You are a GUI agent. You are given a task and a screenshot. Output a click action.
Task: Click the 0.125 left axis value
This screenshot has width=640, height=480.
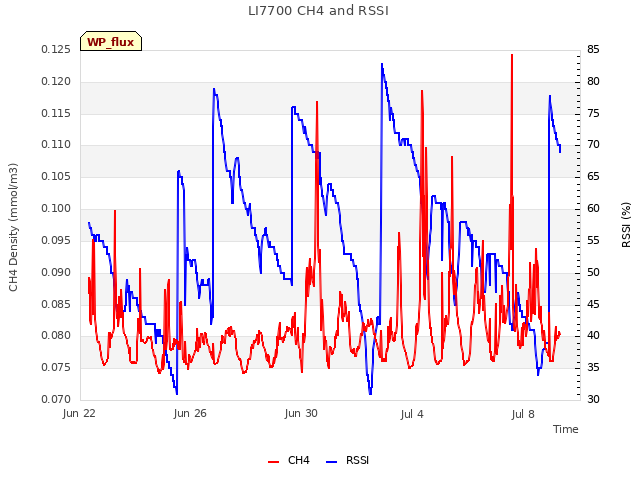[x=56, y=49]
